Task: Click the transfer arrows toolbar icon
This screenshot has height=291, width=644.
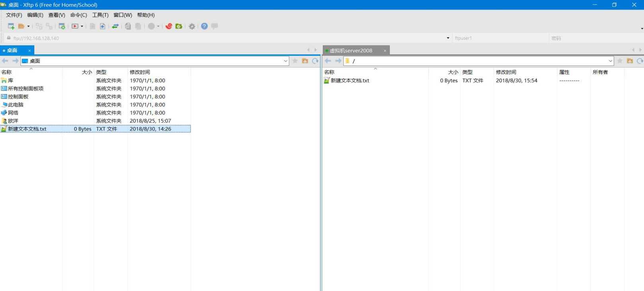Action: (115, 26)
